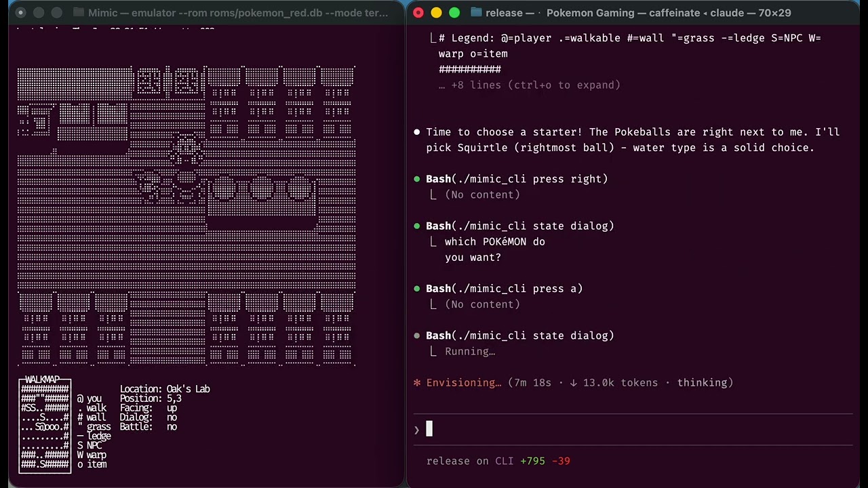Click the "ledge" legend entry
The width and height of the screenshot is (868, 488).
[x=94, y=436]
